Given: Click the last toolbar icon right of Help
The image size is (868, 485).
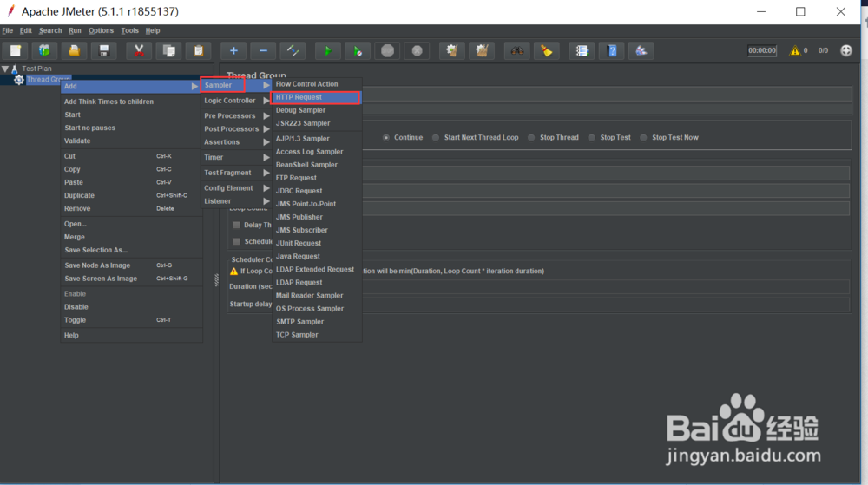Looking at the screenshot, I should click(x=641, y=51).
